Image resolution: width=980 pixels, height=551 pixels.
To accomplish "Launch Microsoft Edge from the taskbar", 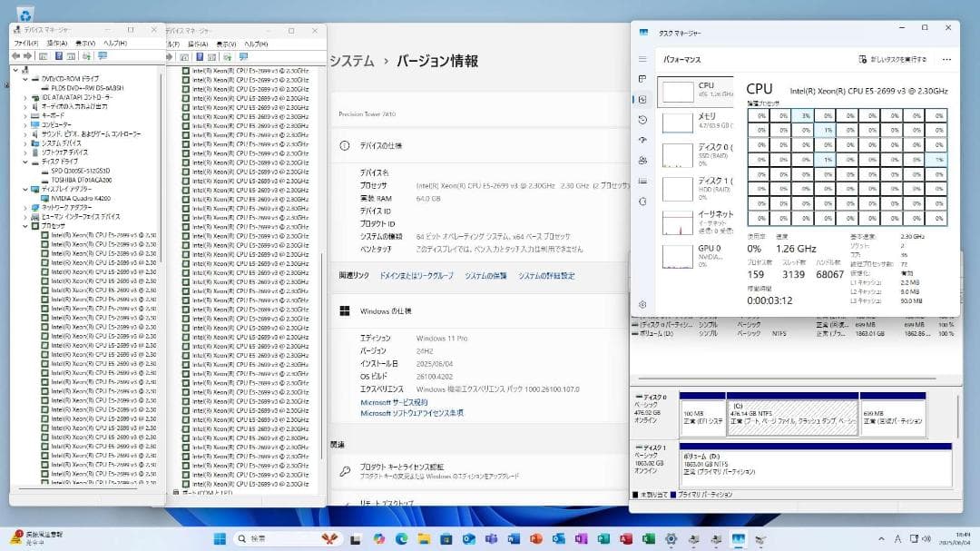I will tap(401, 537).
